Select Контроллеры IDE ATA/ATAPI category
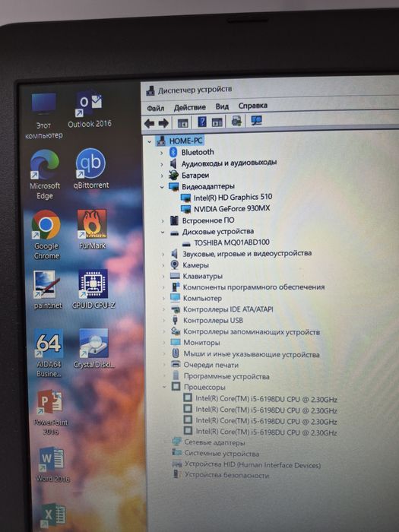This screenshot has width=399, height=532. click(228, 309)
